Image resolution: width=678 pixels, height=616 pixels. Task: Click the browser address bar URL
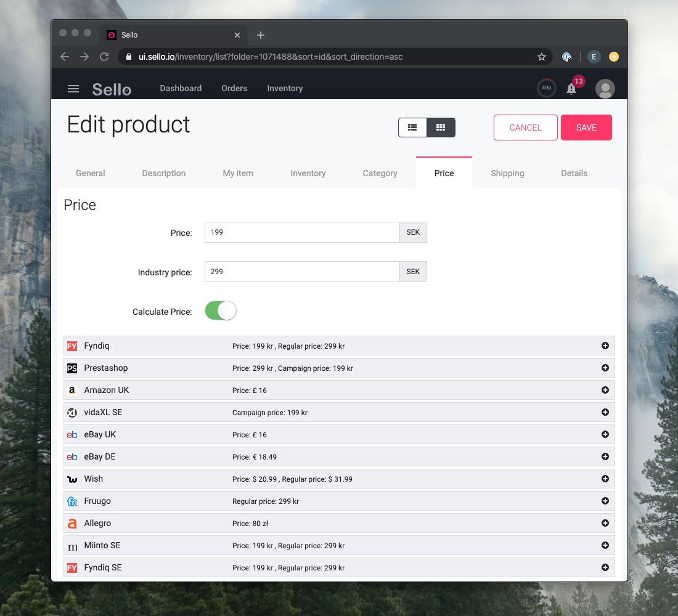(x=271, y=57)
